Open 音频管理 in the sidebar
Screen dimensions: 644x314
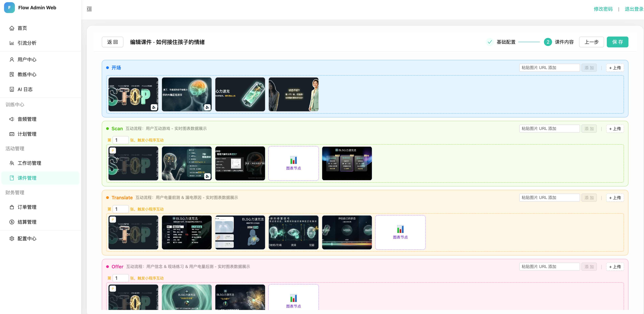[27, 119]
